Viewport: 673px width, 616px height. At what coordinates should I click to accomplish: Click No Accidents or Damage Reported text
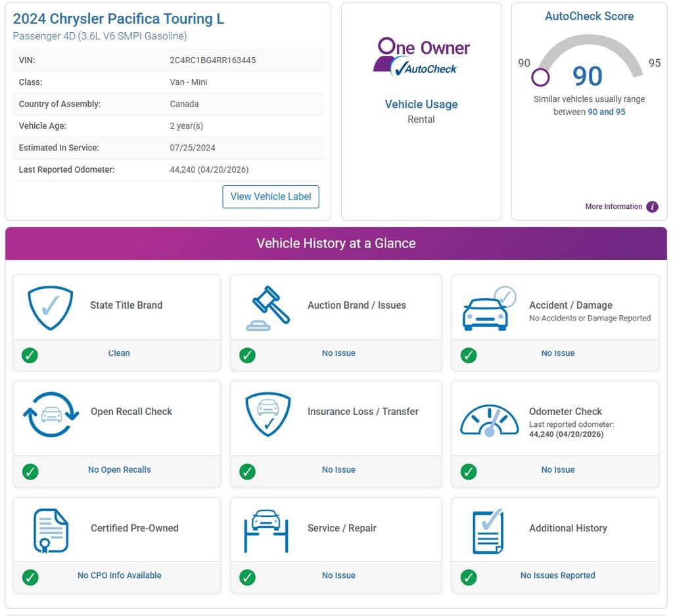click(590, 319)
